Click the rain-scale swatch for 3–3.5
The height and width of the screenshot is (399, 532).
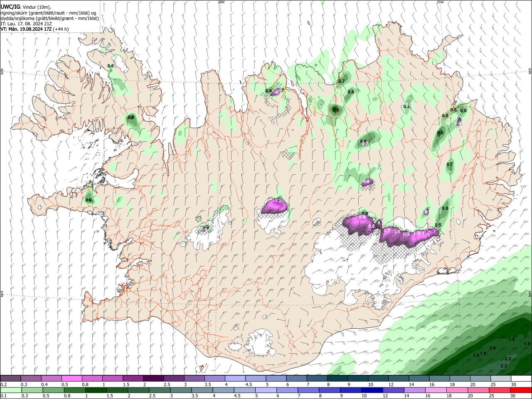(x=181, y=390)
